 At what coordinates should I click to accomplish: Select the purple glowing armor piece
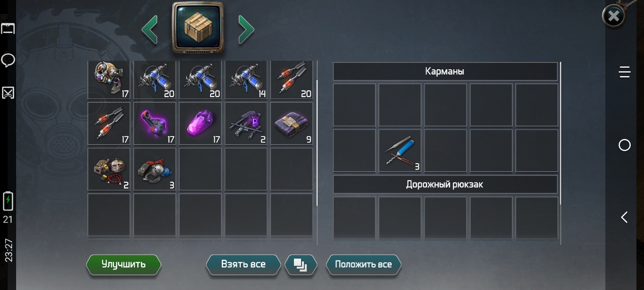click(155, 123)
